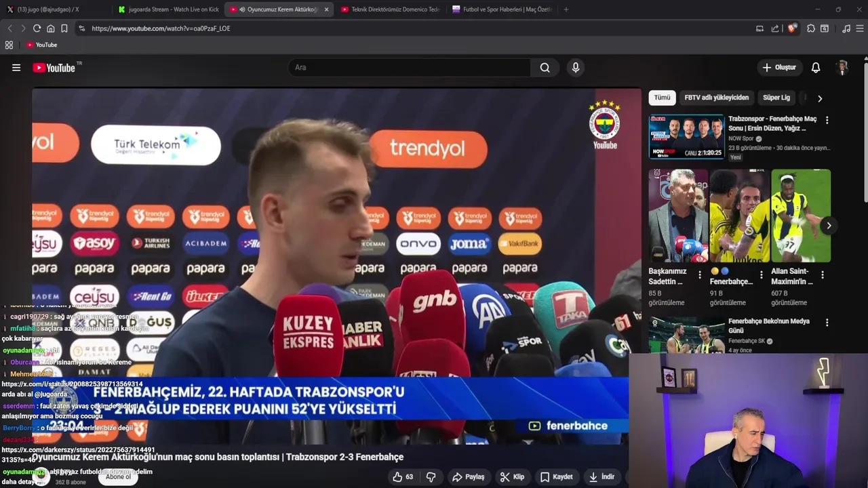The image size is (868, 488).
Task: Open options for Allan Saint-Maximin'in short
Action: click(x=822, y=275)
